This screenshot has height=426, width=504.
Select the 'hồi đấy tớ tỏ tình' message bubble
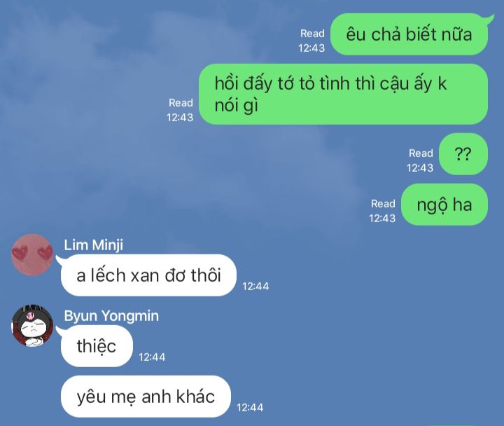coord(343,94)
